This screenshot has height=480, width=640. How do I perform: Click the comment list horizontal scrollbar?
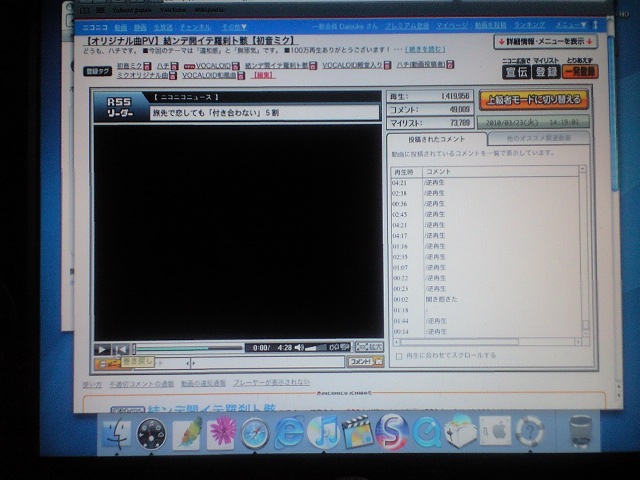click(x=486, y=342)
